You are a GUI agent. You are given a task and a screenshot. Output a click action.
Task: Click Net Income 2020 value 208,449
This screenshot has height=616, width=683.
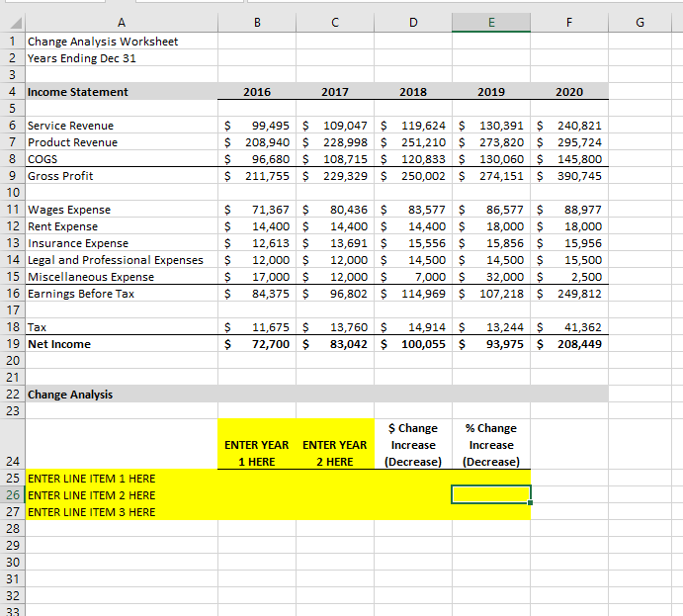(569, 344)
